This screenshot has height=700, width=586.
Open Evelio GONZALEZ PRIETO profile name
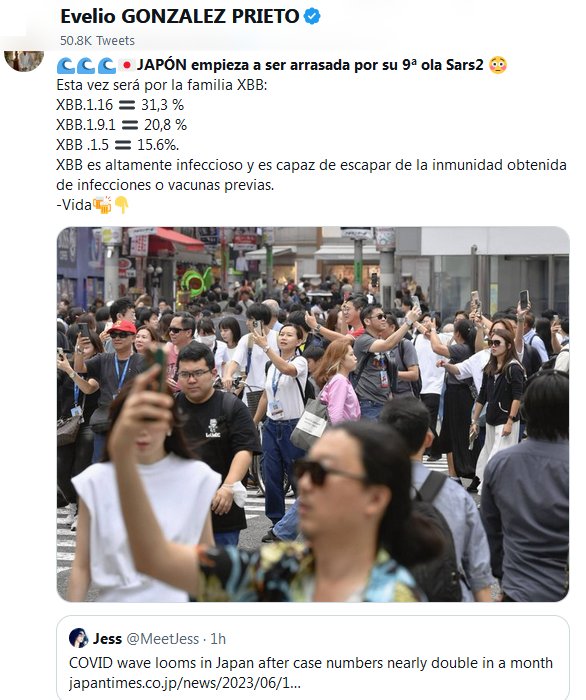[179, 17]
